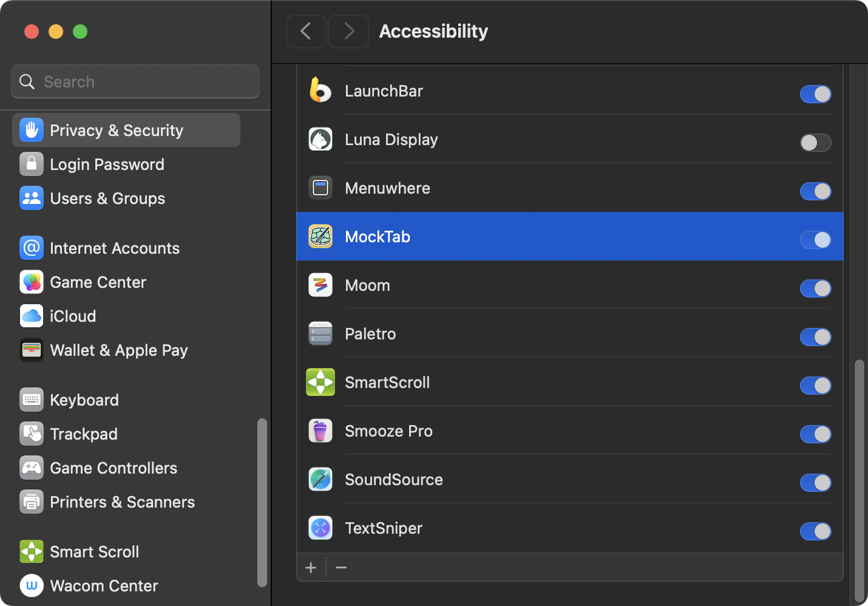The width and height of the screenshot is (868, 606).
Task: Click the "Trackpad" sidebar label
Action: [84, 434]
